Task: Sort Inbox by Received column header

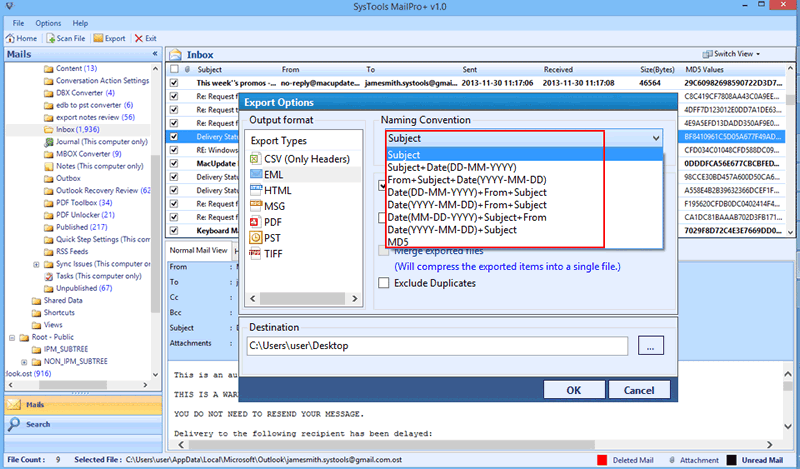Action: 558,69
